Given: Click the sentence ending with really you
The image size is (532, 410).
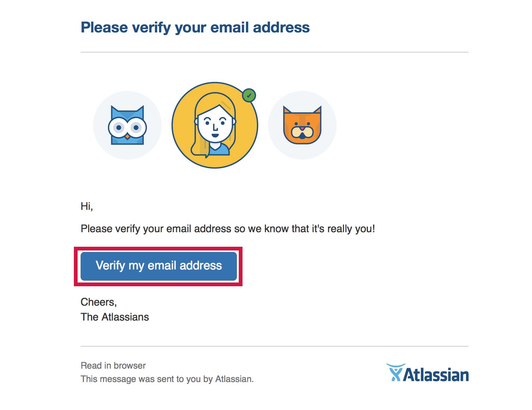Looking at the screenshot, I should (228, 229).
